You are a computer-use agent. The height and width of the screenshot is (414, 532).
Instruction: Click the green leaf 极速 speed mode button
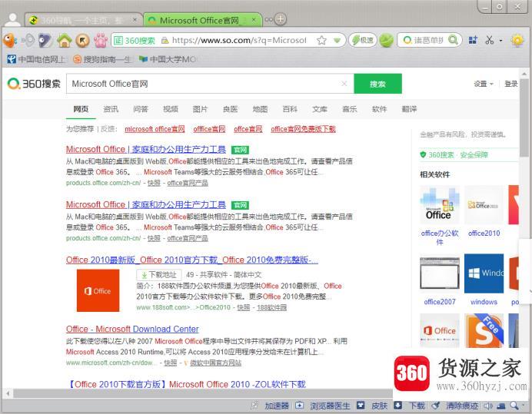362,40
